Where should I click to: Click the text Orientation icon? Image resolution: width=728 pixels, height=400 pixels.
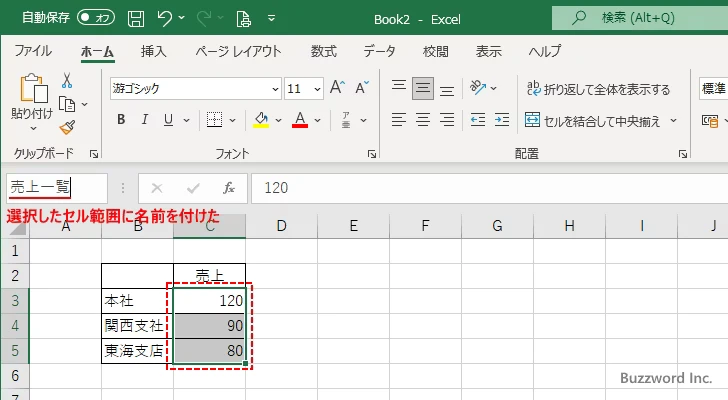pyautogui.click(x=478, y=87)
